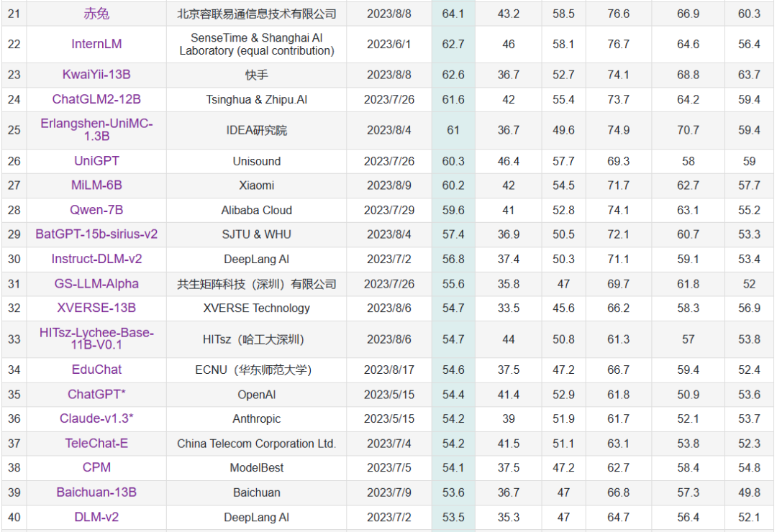Open the DLM-v2 model link in row 40
The height and width of the screenshot is (532, 777).
point(96,517)
